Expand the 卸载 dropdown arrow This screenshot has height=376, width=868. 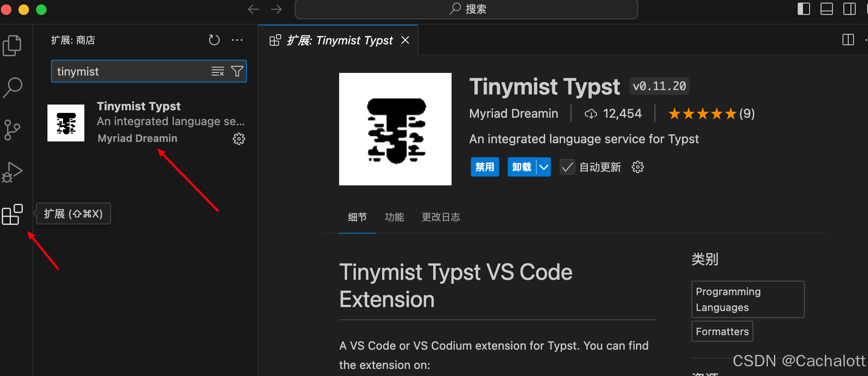(x=544, y=167)
